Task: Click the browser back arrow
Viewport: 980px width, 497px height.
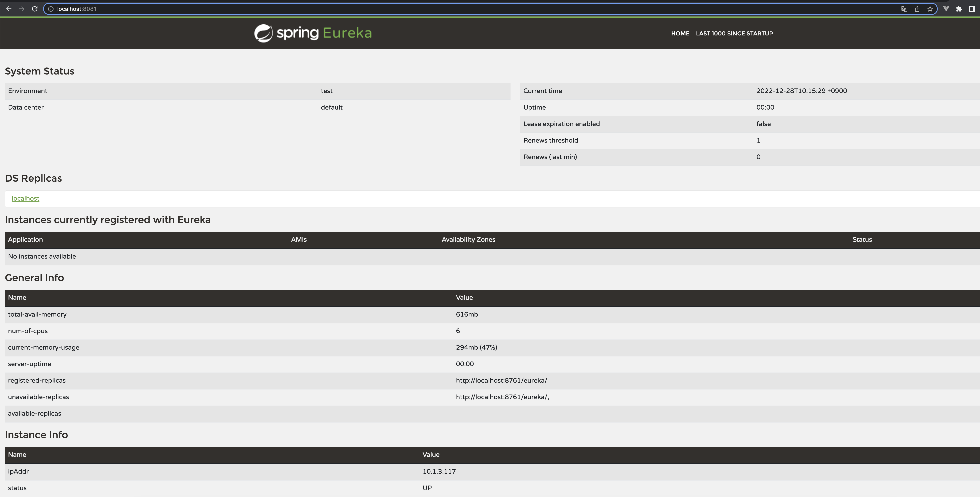Action: (9, 9)
